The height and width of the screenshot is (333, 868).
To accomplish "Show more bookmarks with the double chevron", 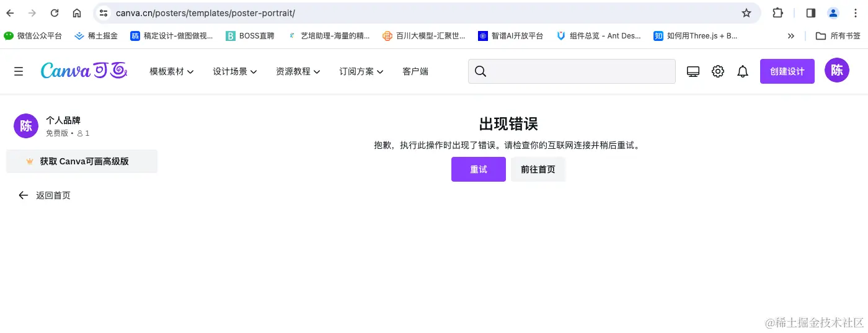I will tap(791, 36).
